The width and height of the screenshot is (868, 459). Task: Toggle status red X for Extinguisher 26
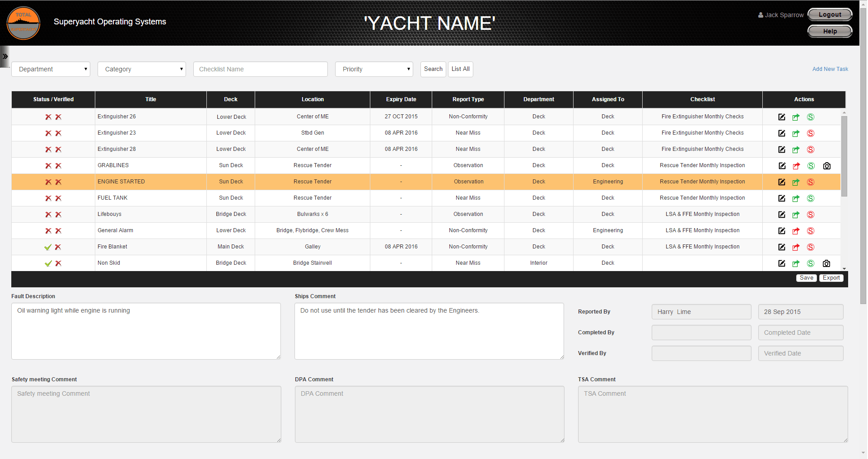(x=48, y=117)
